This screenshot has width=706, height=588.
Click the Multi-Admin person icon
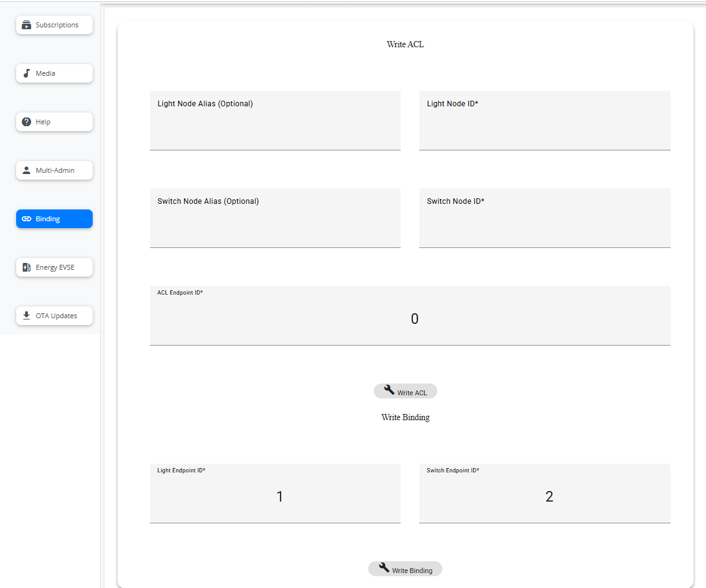(26, 170)
